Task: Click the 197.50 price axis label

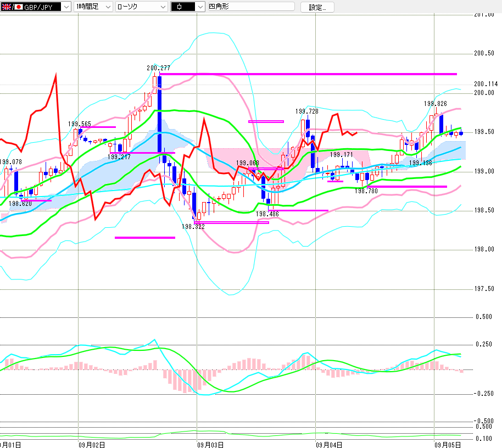Action: point(484,289)
